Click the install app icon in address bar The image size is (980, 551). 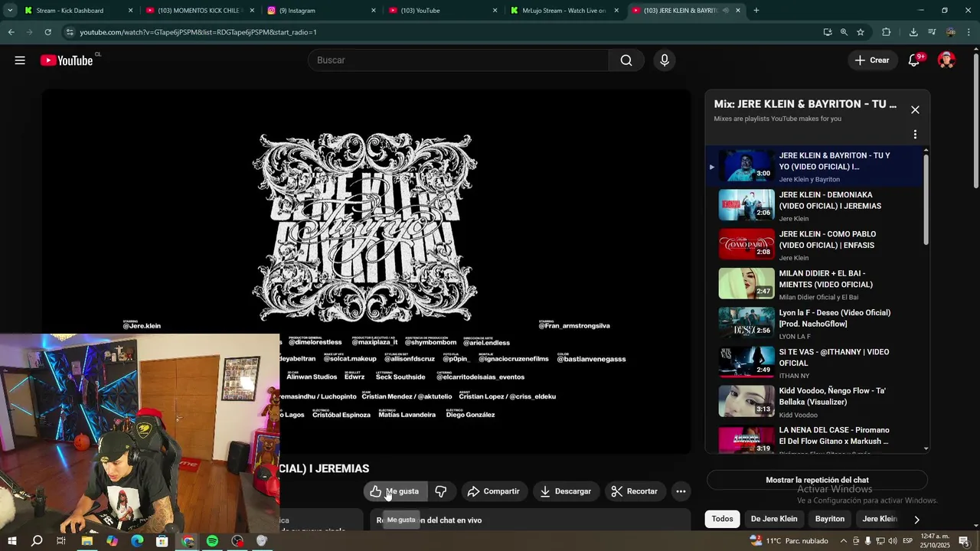(828, 32)
